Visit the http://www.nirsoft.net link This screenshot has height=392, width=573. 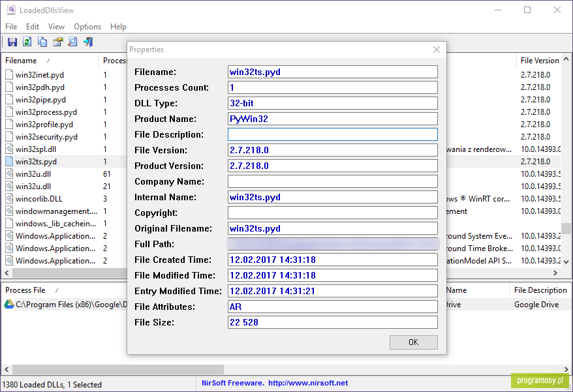tap(308, 383)
